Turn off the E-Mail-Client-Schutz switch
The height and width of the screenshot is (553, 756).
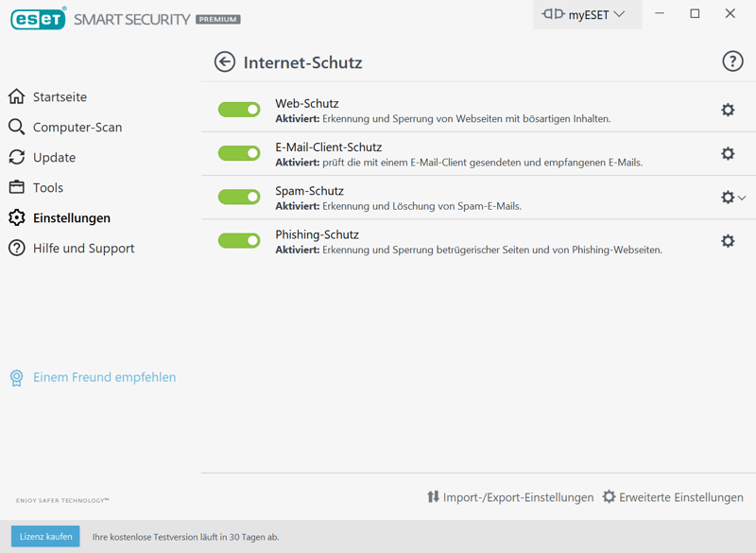pos(239,153)
